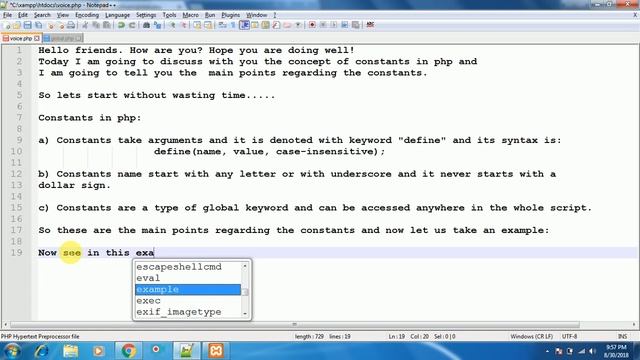Click Run Macro Multiple Times icon

point(344,25)
